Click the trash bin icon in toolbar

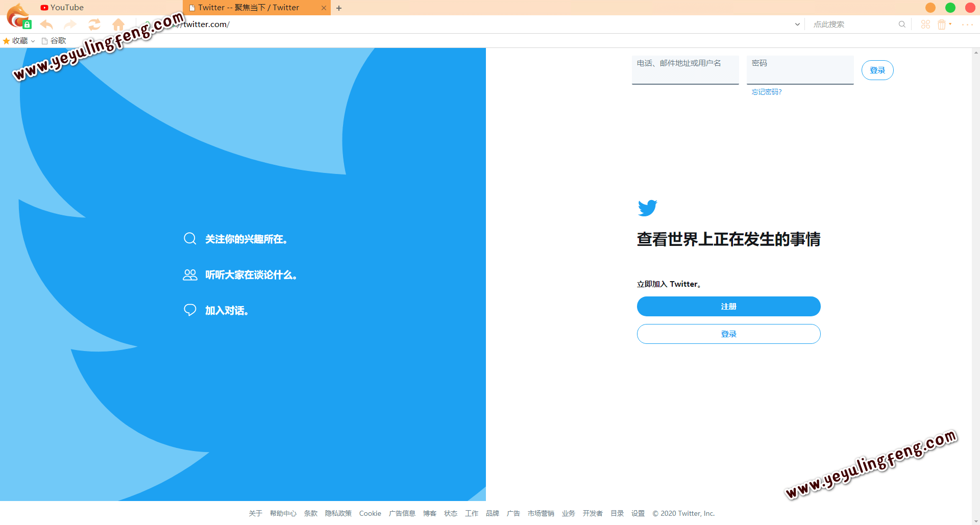point(942,24)
